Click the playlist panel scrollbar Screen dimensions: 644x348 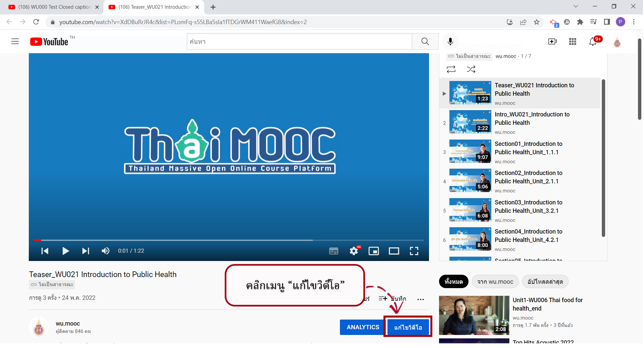click(x=603, y=158)
